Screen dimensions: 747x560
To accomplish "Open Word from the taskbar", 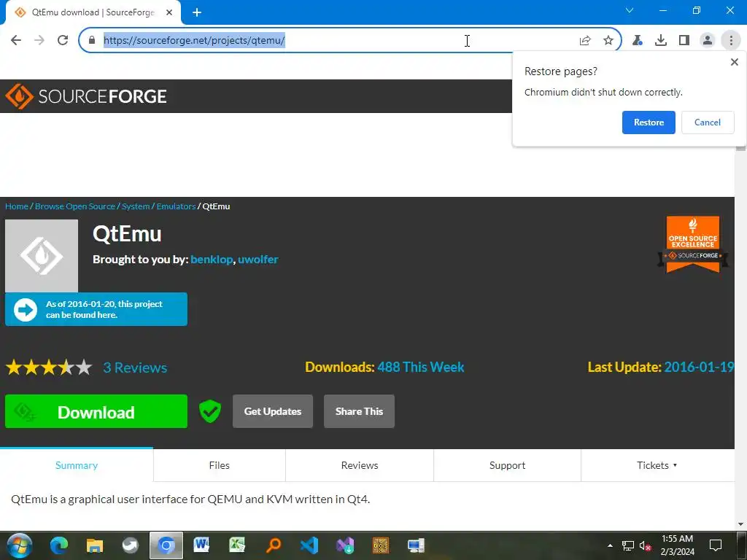I will [201, 545].
